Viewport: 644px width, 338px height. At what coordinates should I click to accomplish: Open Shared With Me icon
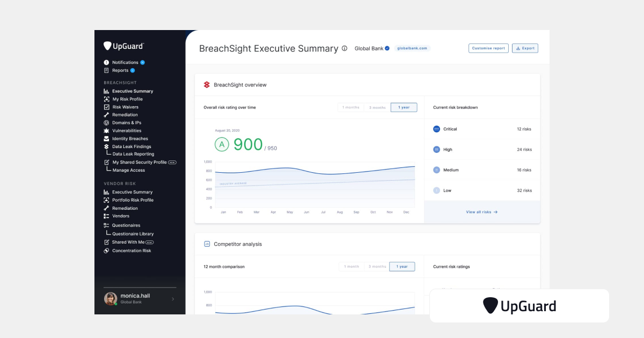106,242
